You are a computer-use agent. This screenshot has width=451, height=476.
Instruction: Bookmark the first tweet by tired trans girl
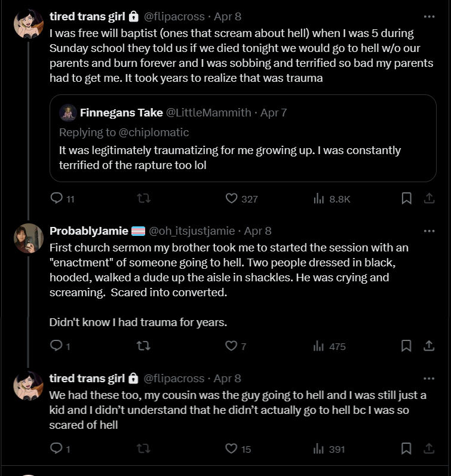point(406,198)
